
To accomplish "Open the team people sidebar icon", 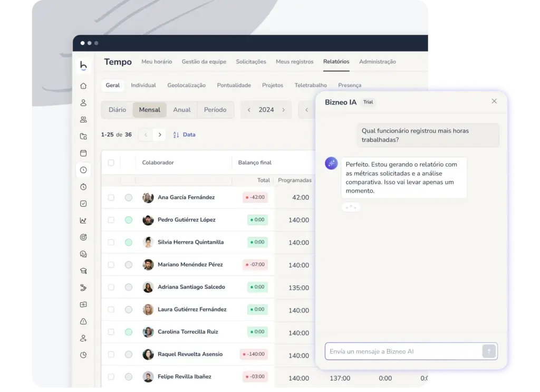I will pos(83,120).
